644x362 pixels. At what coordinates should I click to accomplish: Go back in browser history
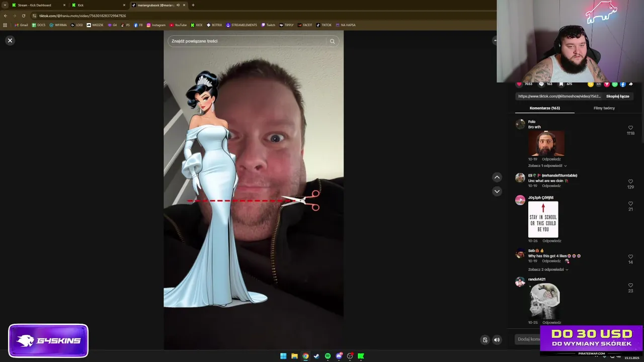pos(5,16)
